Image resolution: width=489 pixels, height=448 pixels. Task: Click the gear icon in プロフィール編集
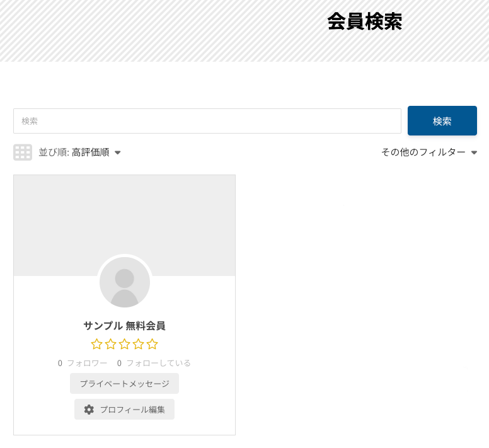click(89, 410)
